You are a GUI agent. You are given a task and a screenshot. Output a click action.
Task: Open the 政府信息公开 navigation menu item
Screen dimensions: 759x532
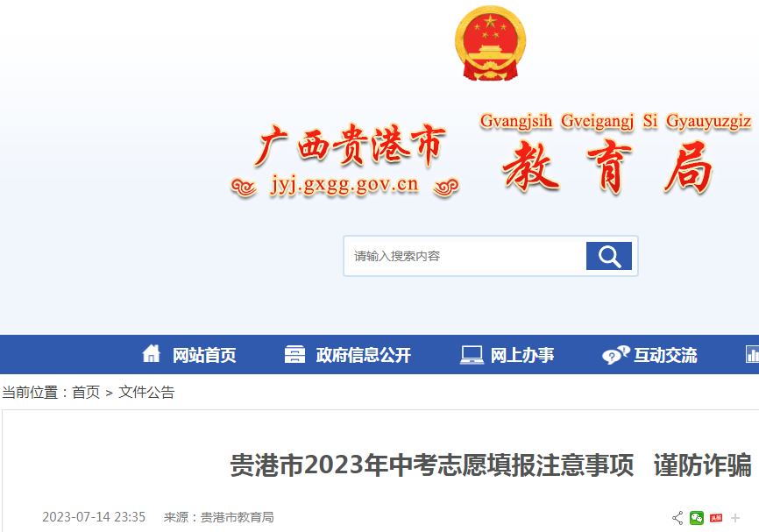pyautogui.click(x=364, y=355)
